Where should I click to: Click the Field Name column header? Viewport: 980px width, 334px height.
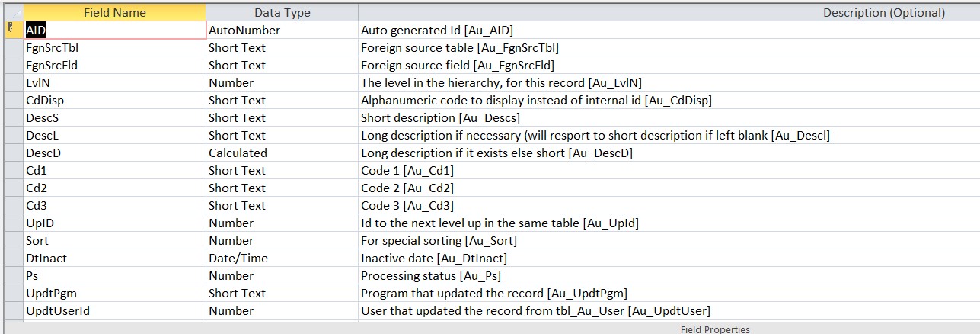point(114,12)
